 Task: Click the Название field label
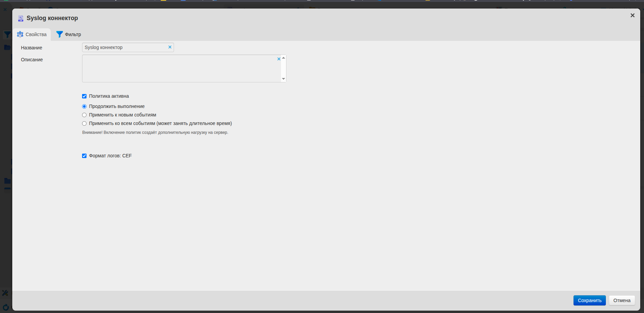pyautogui.click(x=32, y=48)
